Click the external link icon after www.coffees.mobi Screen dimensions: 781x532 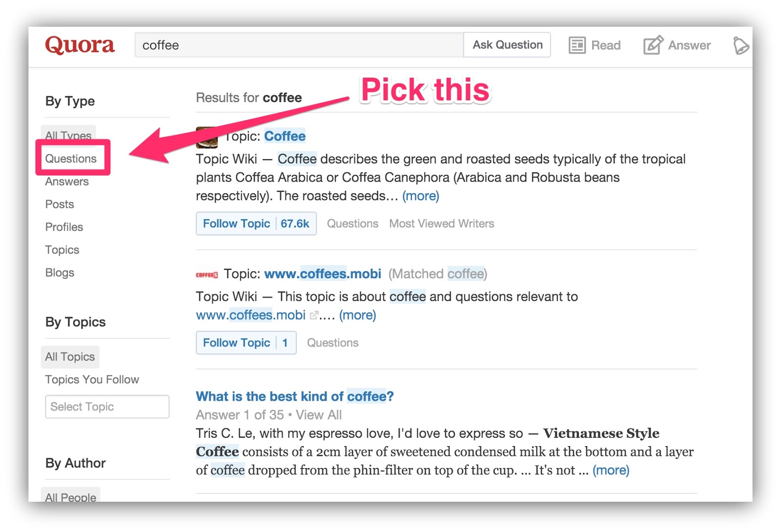tap(314, 315)
